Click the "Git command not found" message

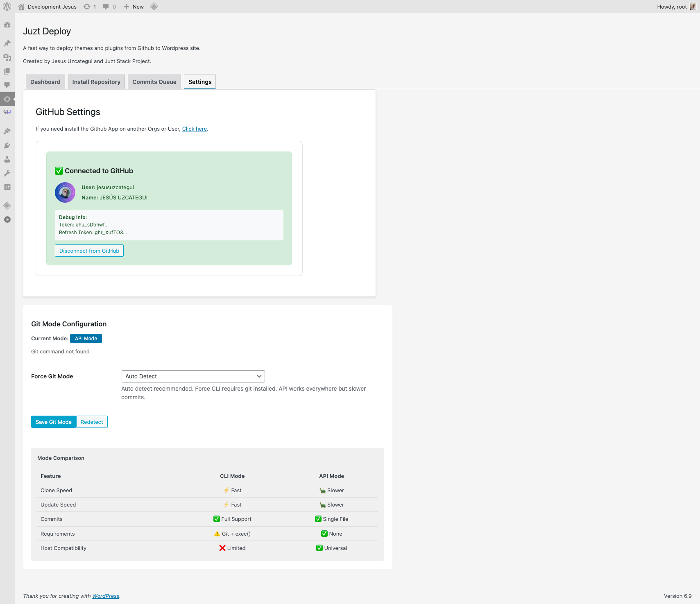click(60, 352)
